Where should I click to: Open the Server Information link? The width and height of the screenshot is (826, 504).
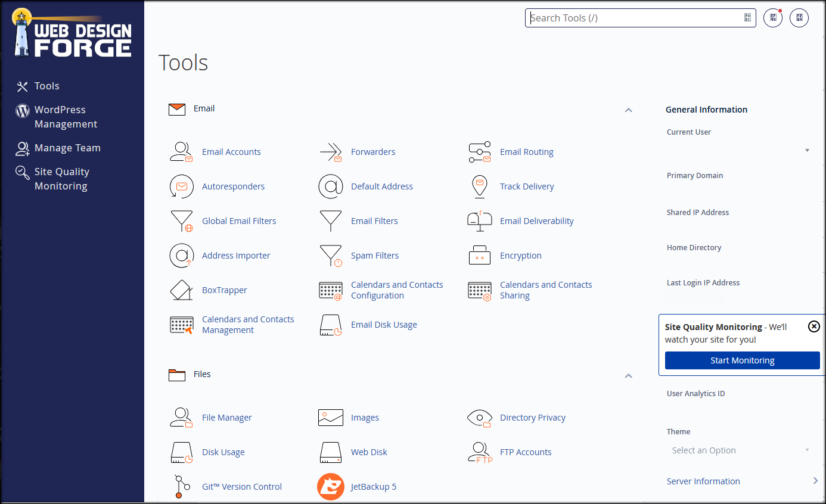(703, 481)
